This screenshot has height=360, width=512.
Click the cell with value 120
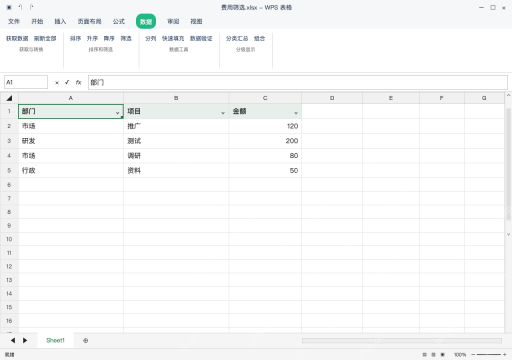click(x=265, y=126)
